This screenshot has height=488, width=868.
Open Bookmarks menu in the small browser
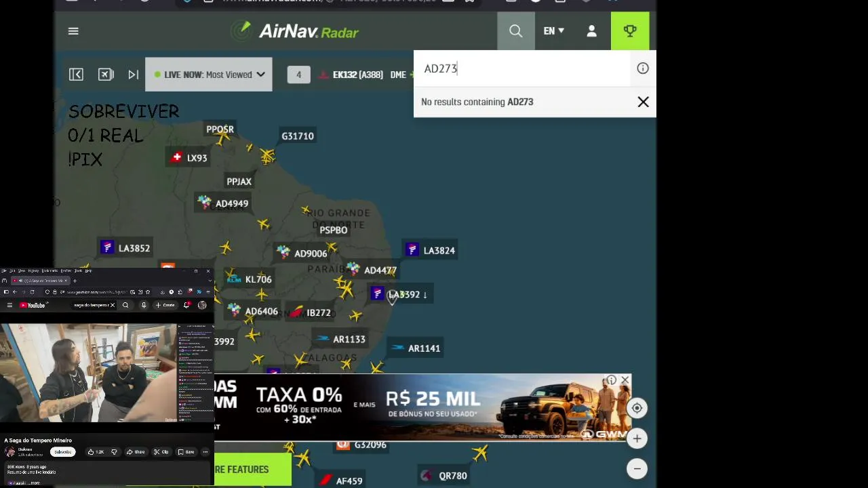click(50, 270)
